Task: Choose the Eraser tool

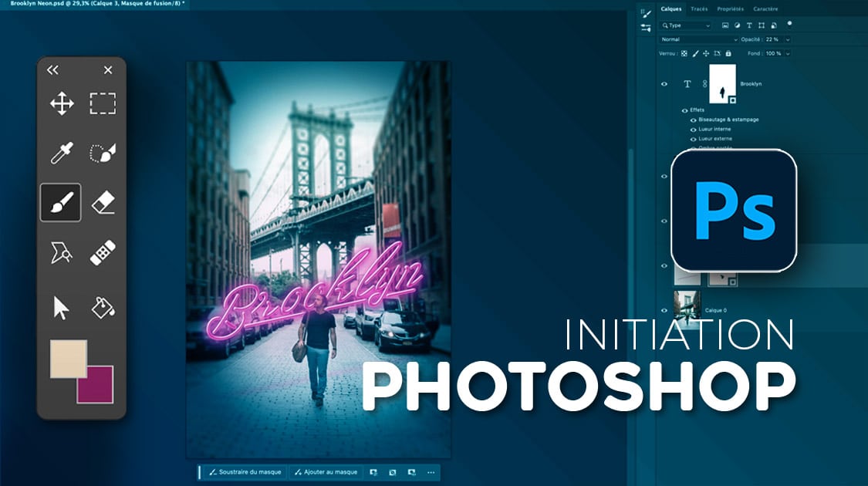Action: pos(103,203)
